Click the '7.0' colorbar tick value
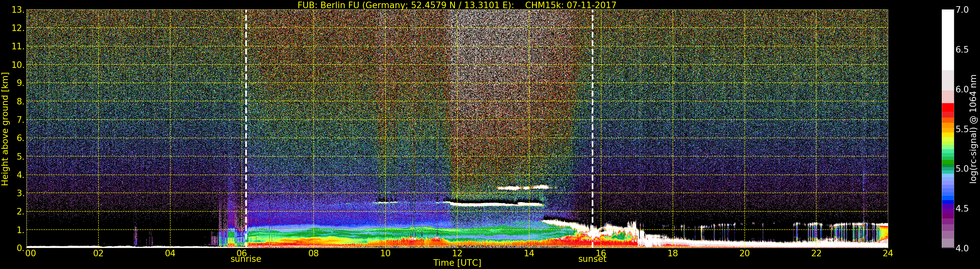Screen dimensions: 980x269 click(x=962, y=9)
